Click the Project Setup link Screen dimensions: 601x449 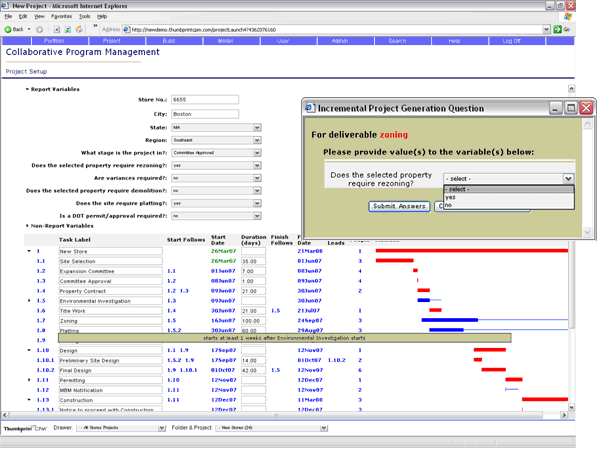click(26, 72)
